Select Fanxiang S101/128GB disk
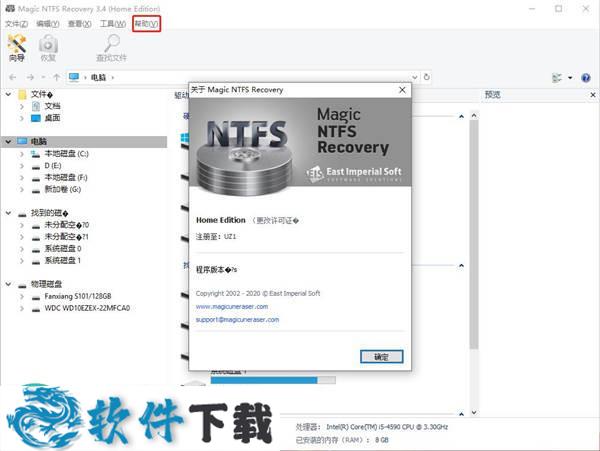This screenshot has height=451, width=600. 78,296
